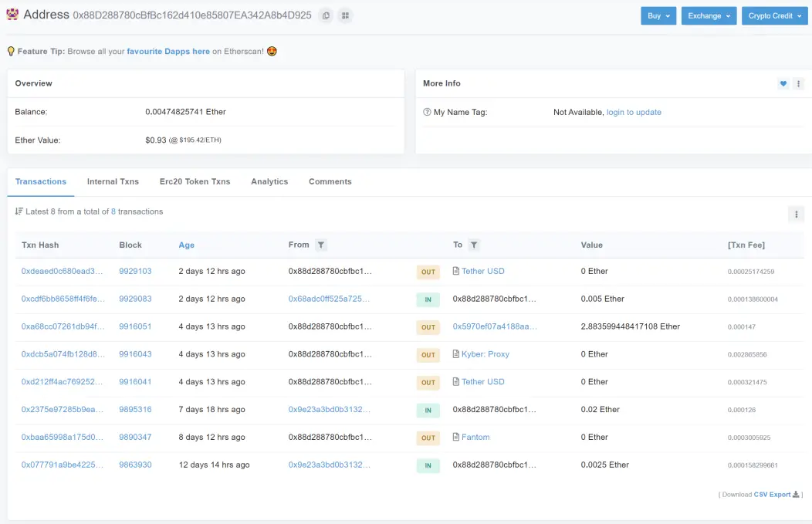Open the Comments tab

click(330, 182)
